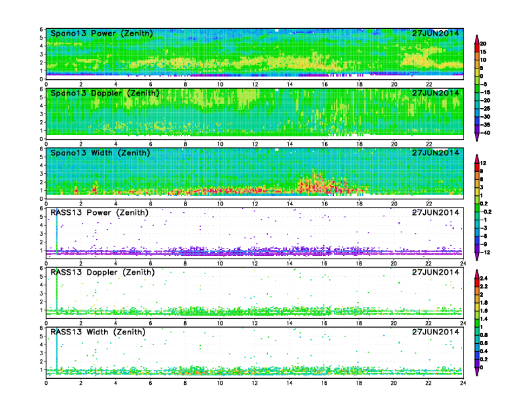The image size is (532, 411).
Task: Click the 1.8 label on the bottom color bar
Action: tap(484, 302)
